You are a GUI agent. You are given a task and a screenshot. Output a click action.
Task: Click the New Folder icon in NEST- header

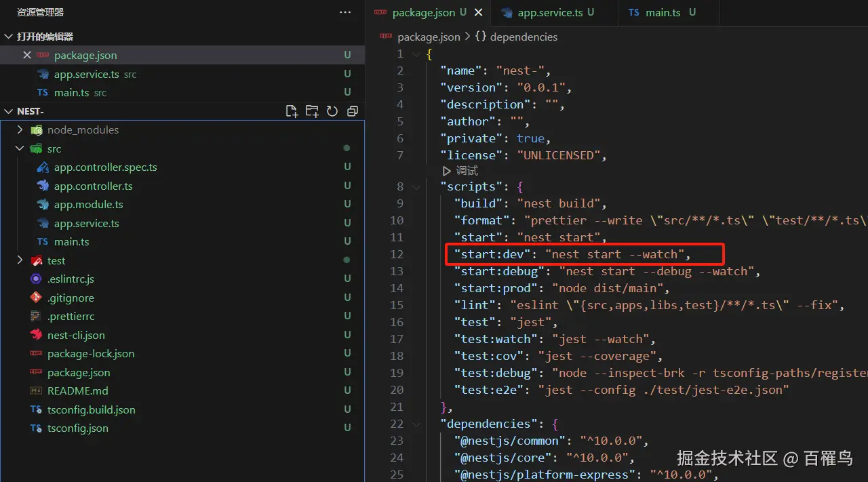coord(312,111)
